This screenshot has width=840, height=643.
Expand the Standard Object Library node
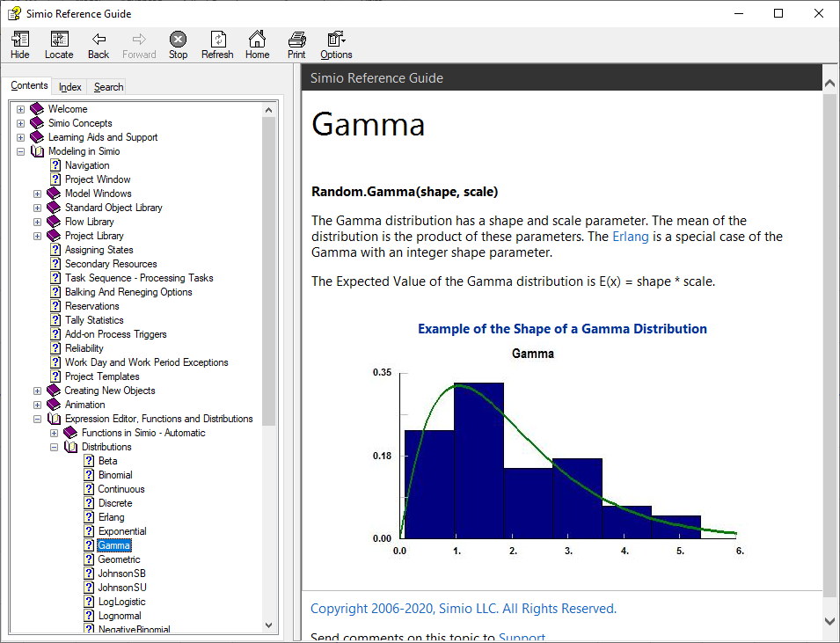tap(37, 208)
